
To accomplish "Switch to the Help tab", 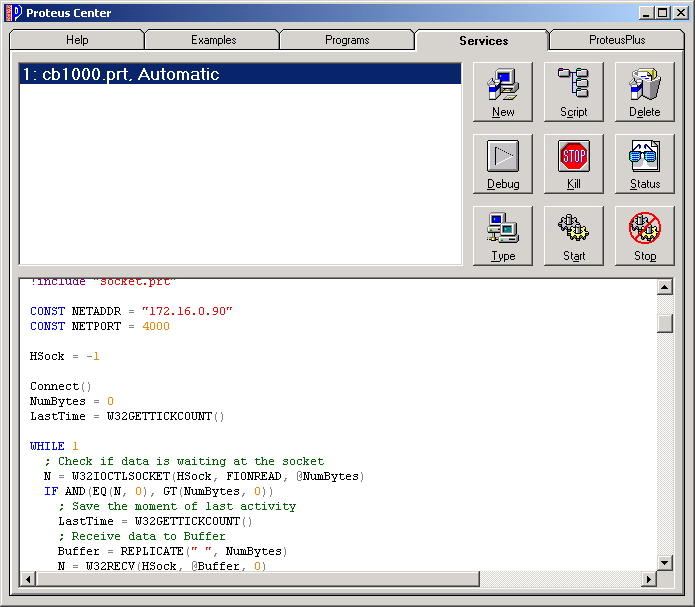I will pos(77,40).
